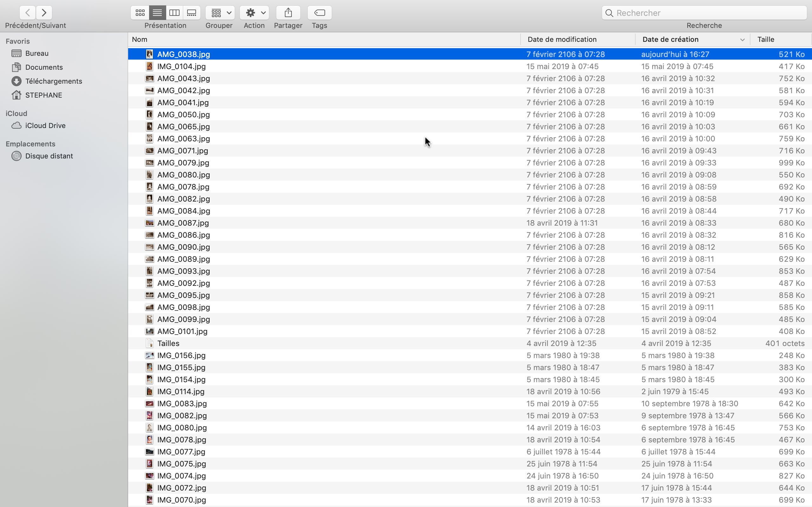Screen dimensions: 812x507
Task: Open the Action gear dropdown
Action: 254,13
